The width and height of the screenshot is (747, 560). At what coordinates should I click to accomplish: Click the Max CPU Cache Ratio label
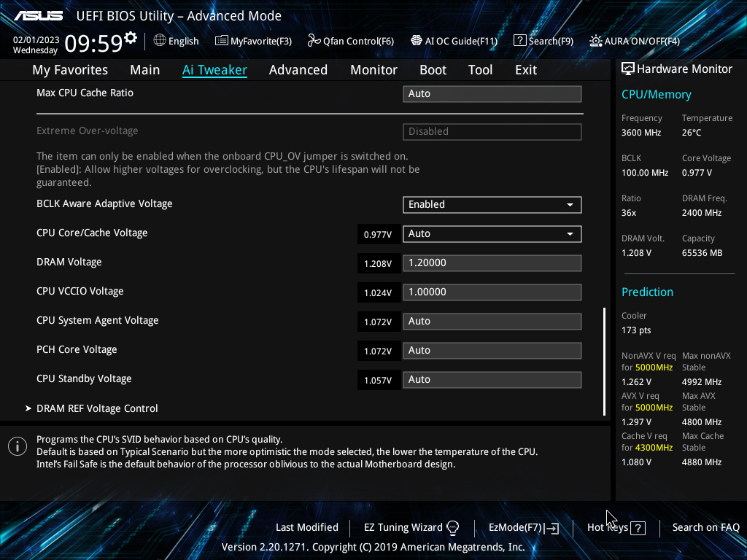pyautogui.click(x=85, y=93)
